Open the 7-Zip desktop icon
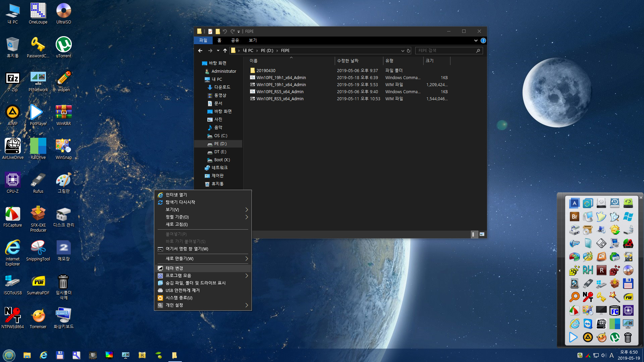This screenshot has width=644, height=362. tap(13, 81)
